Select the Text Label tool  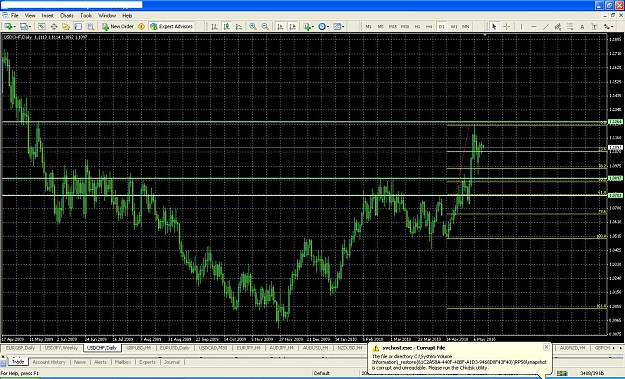[594, 26]
